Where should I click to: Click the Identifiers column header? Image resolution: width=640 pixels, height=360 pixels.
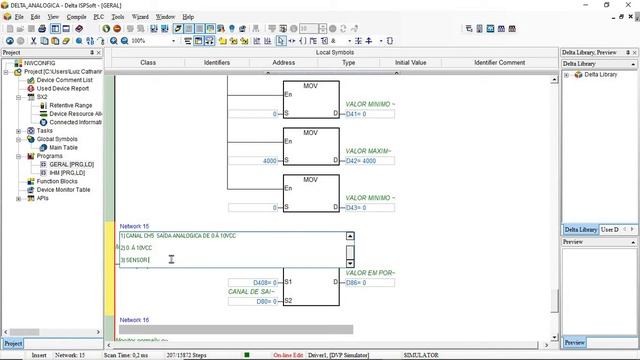pos(217,62)
